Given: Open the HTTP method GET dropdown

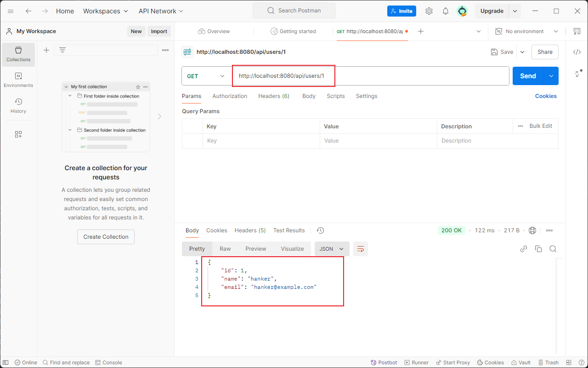Looking at the screenshot, I should tap(206, 76).
